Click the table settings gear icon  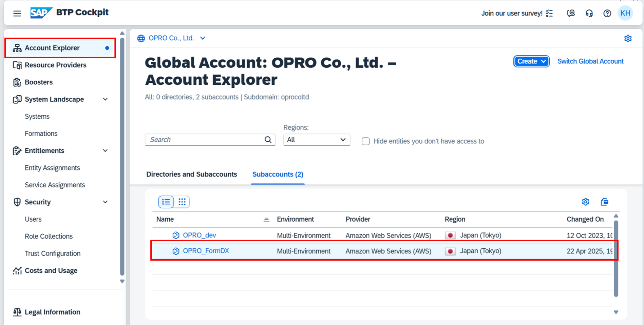(585, 202)
